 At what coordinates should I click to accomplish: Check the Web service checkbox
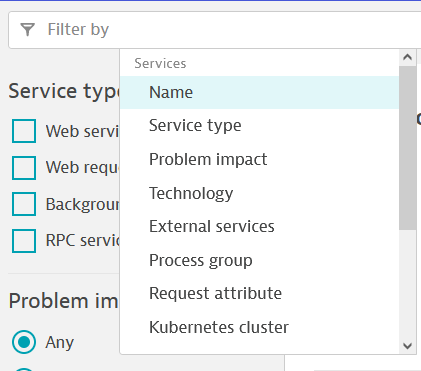[x=24, y=131]
